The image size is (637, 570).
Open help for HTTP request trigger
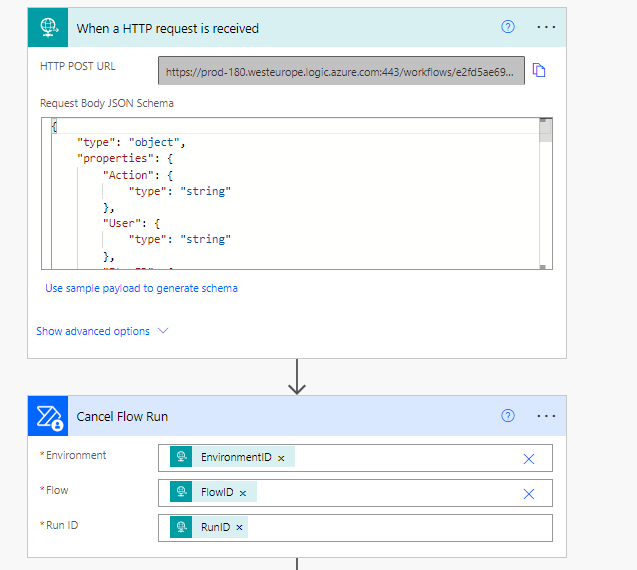[x=507, y=27]
